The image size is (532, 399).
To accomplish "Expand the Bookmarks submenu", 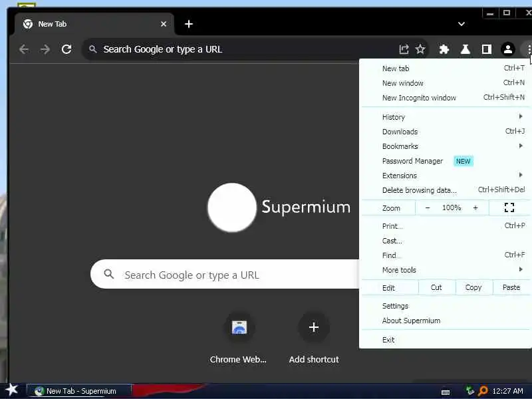I will pos(445,146).
